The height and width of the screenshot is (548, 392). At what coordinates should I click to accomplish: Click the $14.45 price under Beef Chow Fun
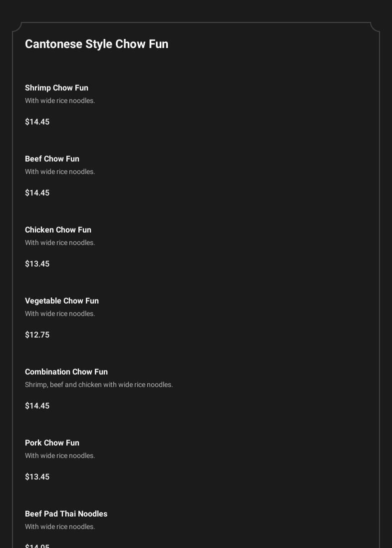(x=37, y=193)
